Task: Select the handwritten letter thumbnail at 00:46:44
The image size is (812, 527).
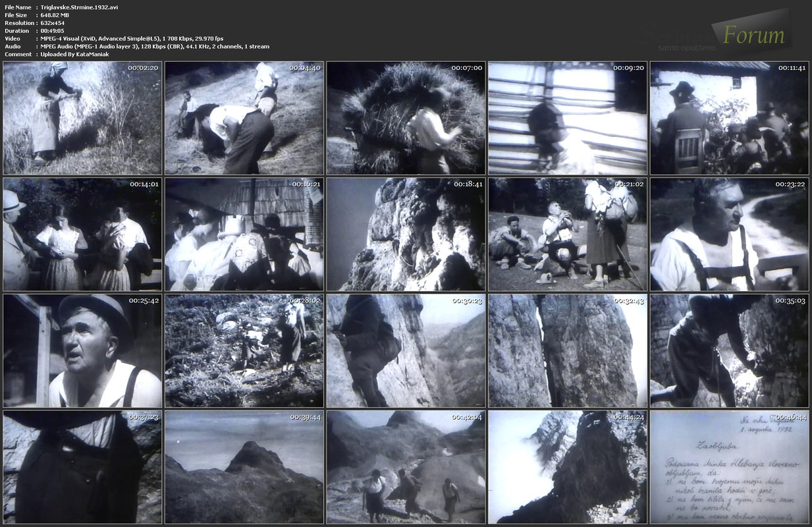Action: point(730,468)
